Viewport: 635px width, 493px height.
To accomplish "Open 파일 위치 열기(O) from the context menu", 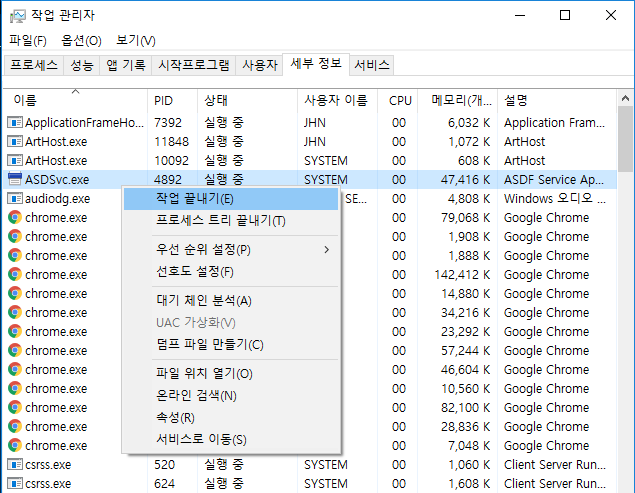I will point(231,373).
